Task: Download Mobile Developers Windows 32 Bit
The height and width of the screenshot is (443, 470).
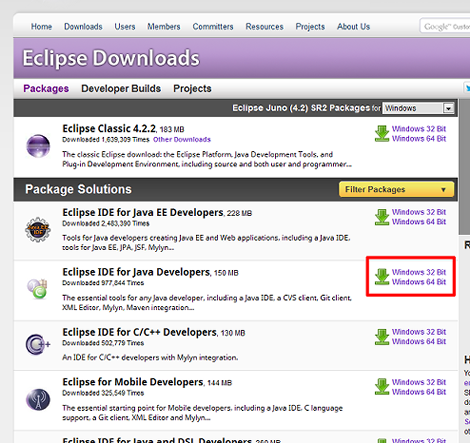Action: (x=419, y=382)
